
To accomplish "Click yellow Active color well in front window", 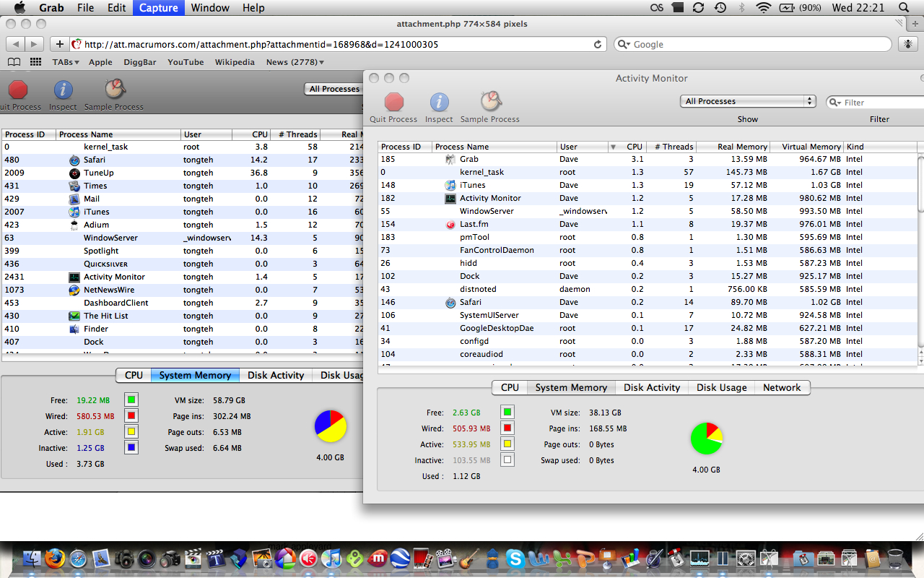I will [x=507, y=444].
